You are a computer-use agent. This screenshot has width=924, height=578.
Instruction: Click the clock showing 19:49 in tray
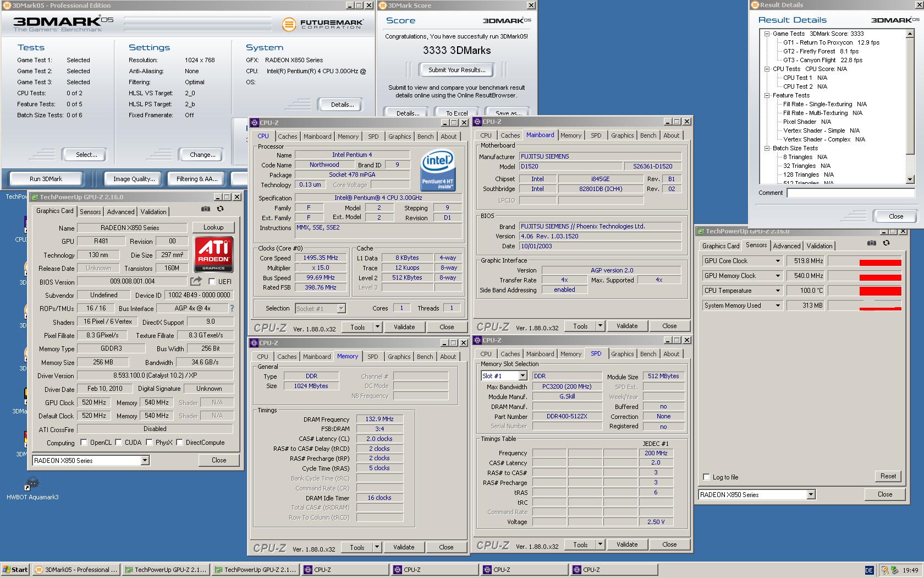(910, 570)
